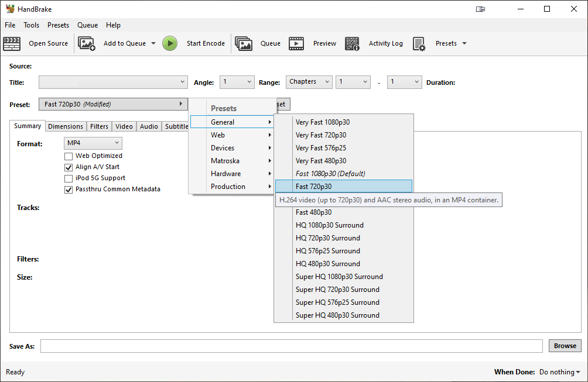Click the Activity Log label
Screen dimensions: 588x382
385,43
